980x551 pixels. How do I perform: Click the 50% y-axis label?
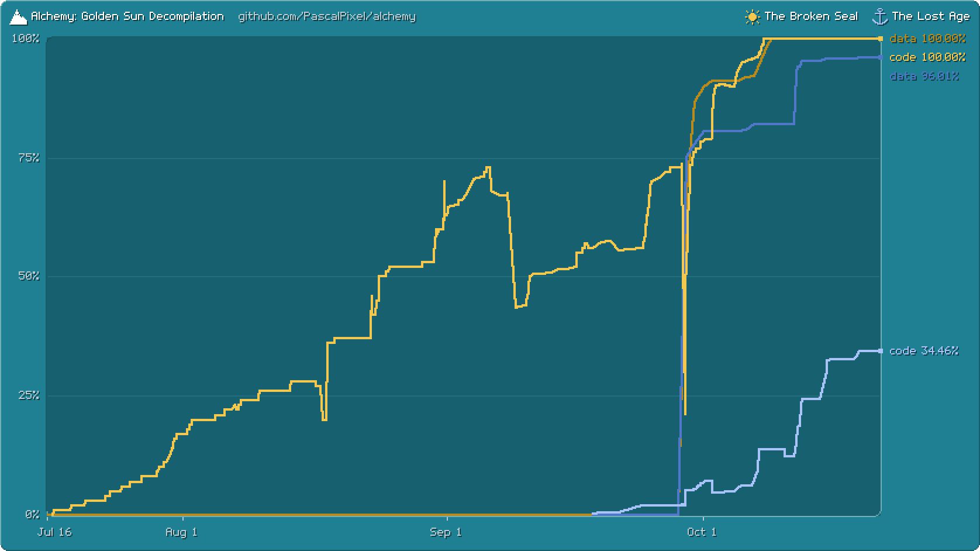pyautogui.click(x=29, y=276)
